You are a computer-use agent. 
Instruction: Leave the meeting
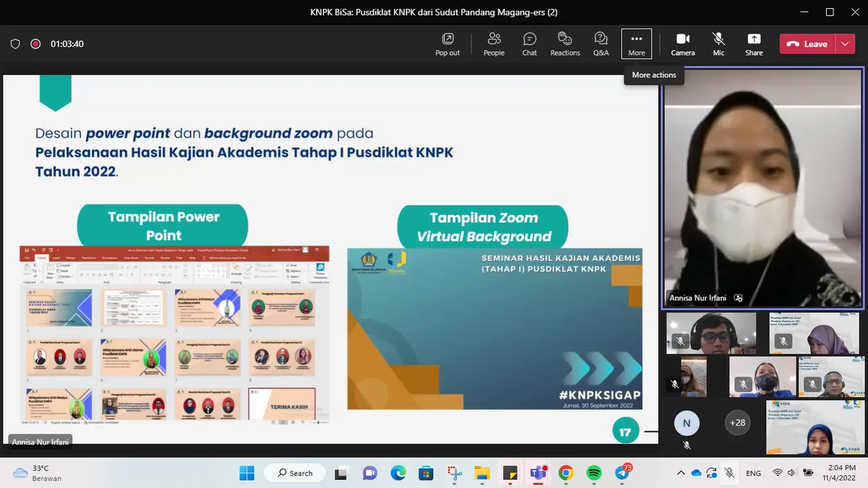pos(807,44)
